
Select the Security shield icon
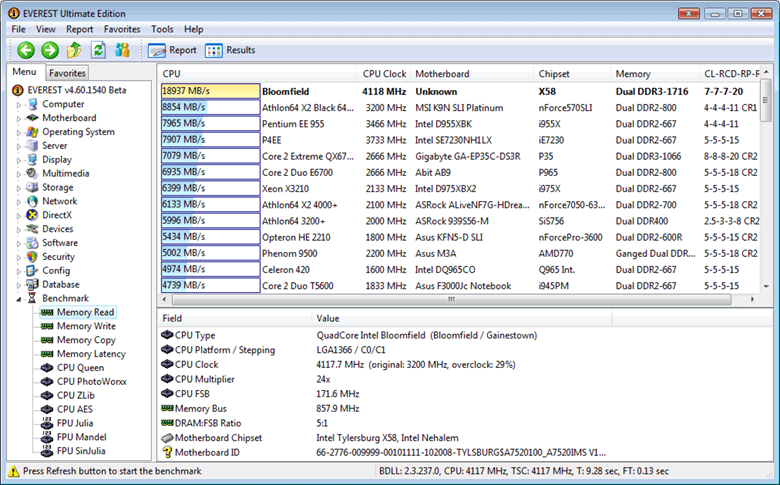coord(32,257)
